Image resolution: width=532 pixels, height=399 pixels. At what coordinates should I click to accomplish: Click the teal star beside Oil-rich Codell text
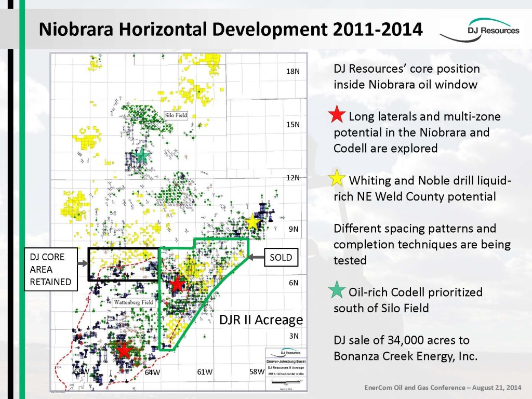pos(337,290)
